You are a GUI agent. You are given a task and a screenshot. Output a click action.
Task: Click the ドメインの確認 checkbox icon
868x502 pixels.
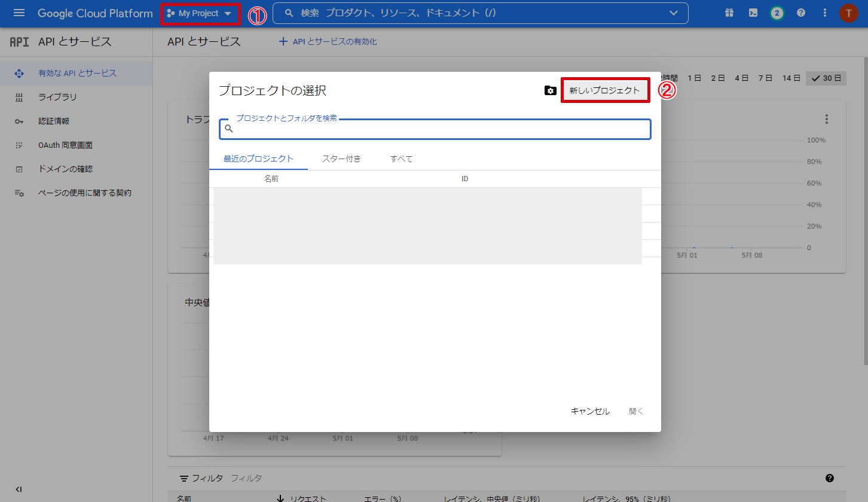point(19,169)
